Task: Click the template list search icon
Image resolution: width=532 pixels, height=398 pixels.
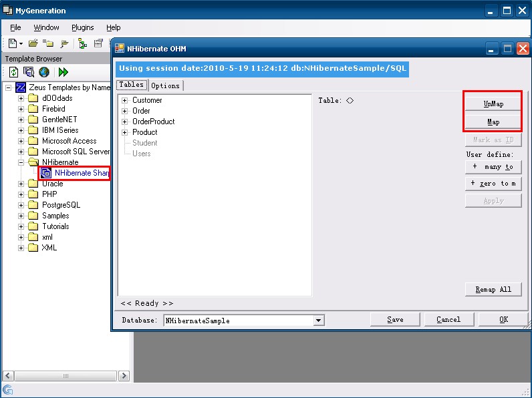Action: pyautogui.click(x=29, y=72)
